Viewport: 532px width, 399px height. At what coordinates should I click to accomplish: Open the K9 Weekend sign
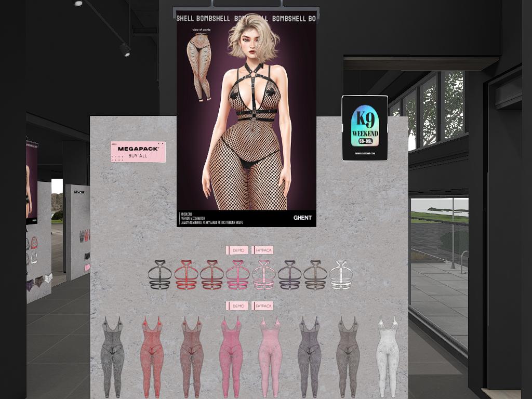365,128
